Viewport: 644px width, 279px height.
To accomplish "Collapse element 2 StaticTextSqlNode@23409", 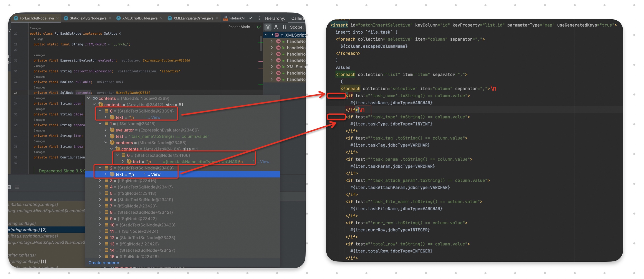I will pos(100,168).
